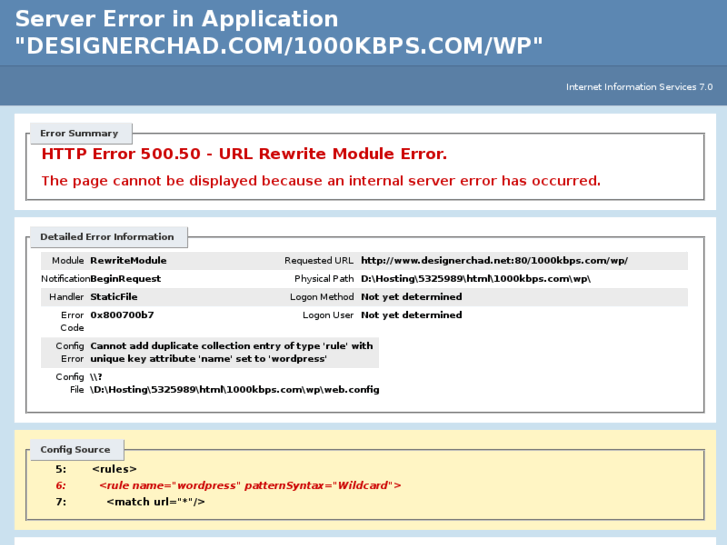Click 'HTTP Error 500.50 - URL Rewrite Module Error.'
Viewport: 727px width, 545px height.
coord(244,154)
